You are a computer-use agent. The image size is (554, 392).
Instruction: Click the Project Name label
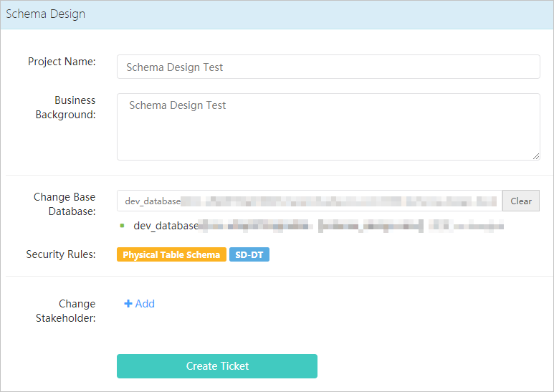click(x=62, y=62)
